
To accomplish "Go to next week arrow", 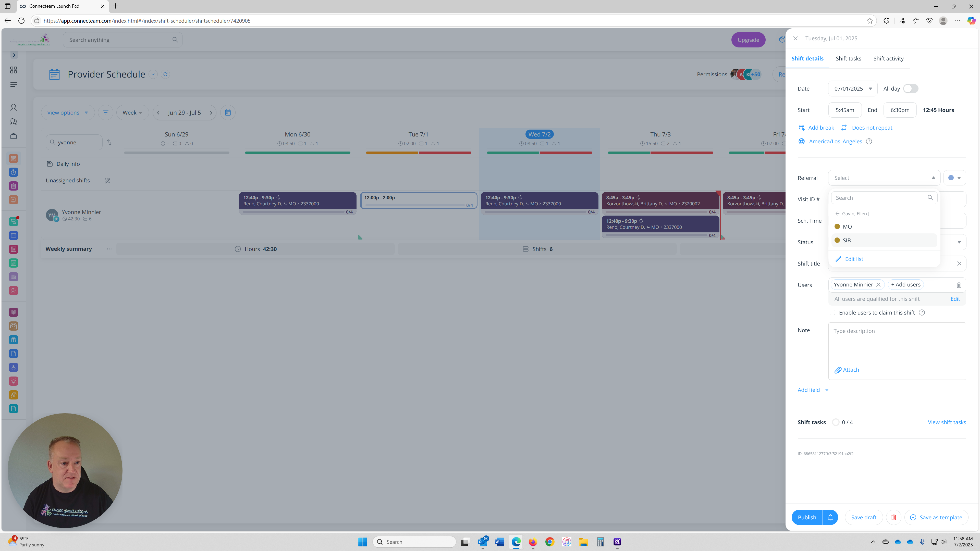I will point(211,112).
